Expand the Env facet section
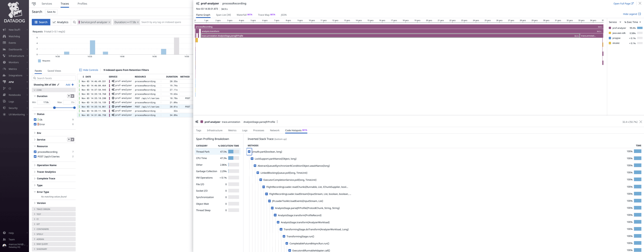Image resolution: width=644 pixels, height=252 pixels. coord(35,133)
